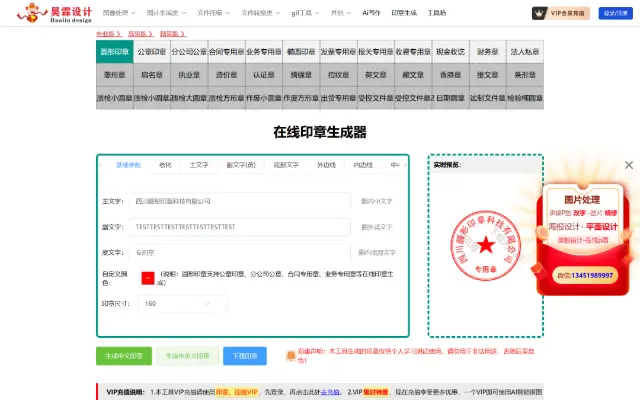Viewport: 640px width, 400px height.
Task: Click the VIP会员充值 button
Action: click(x=561, y=13)
